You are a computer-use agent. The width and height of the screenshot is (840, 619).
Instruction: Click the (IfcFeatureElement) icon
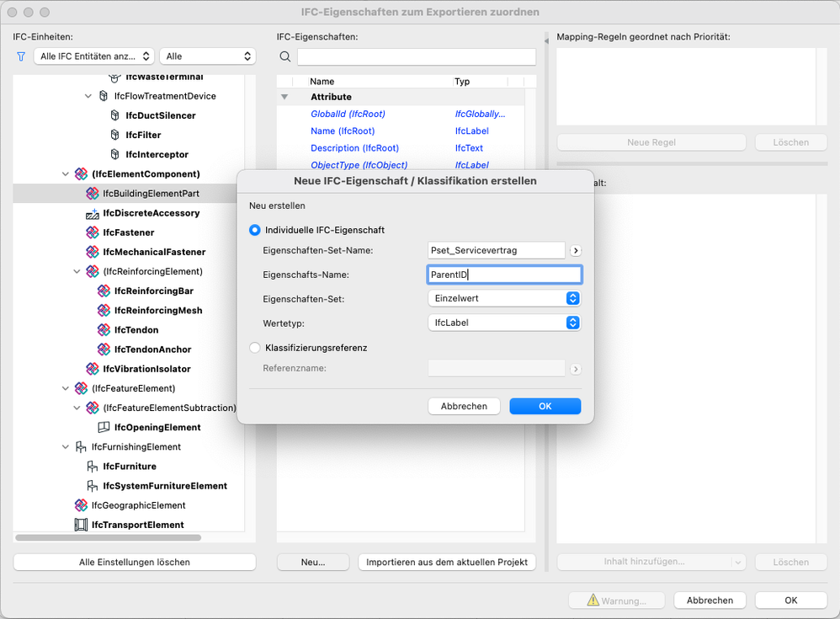coord(81,388)
